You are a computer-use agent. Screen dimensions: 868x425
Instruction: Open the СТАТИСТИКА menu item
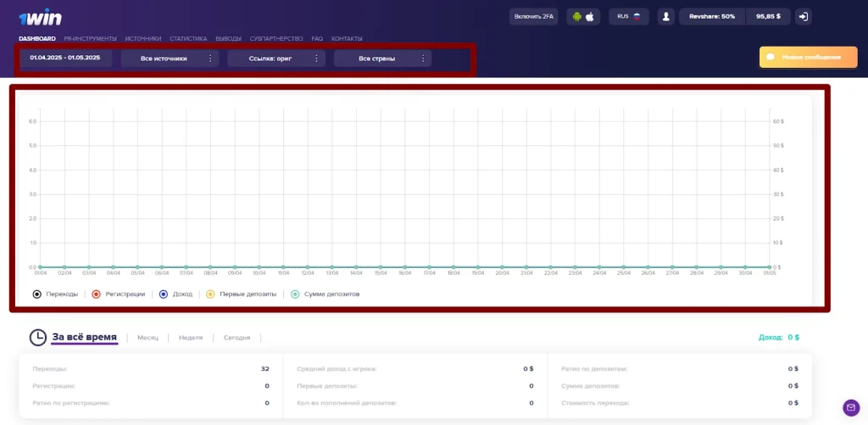(188, 39)
